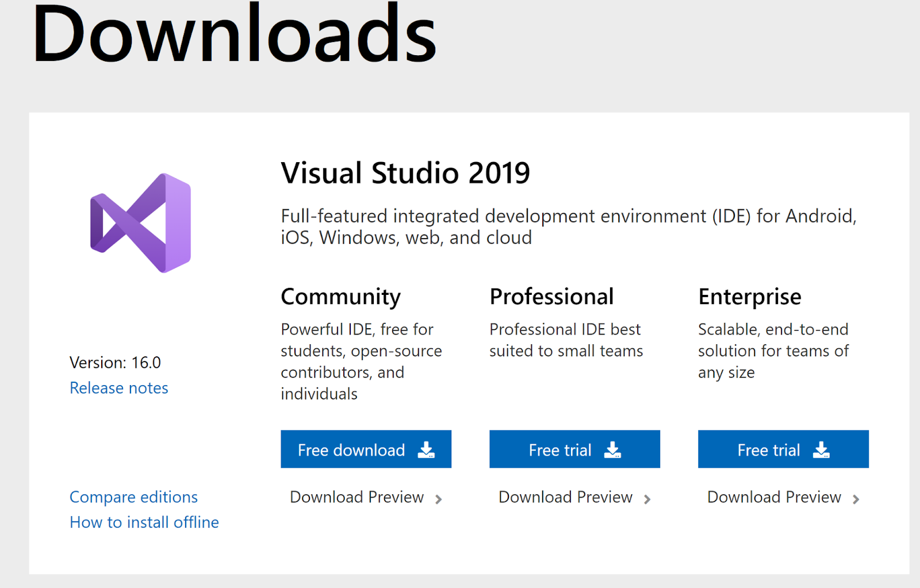Click the chevron beside Enterprise's Download Preview
The image size is (920, 588).
(x=856, y=499)
